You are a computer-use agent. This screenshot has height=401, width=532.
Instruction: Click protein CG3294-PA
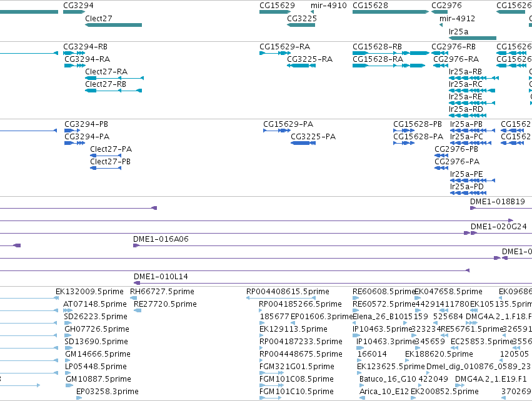click(74, 143)
